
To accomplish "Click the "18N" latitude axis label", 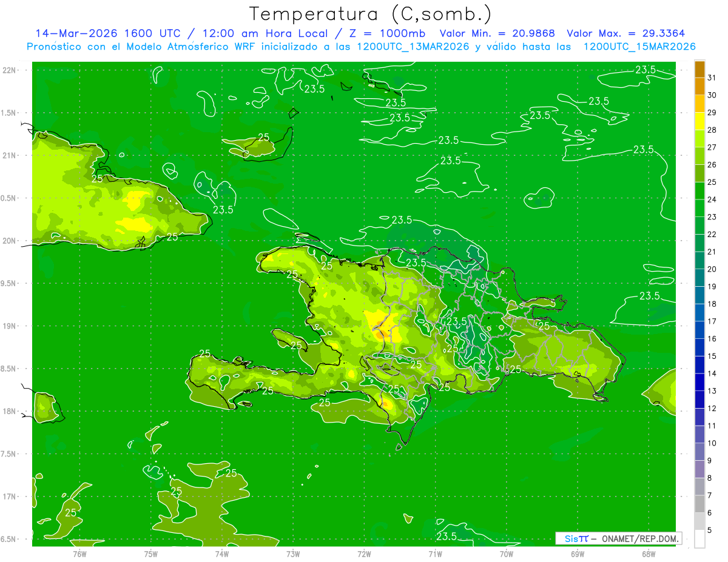I will click(10, 411).
